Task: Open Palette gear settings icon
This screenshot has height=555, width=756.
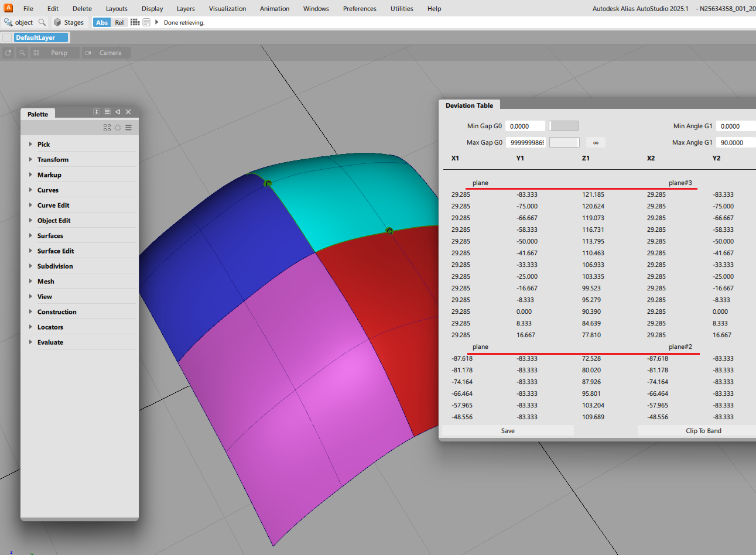Action: (x=118, y=128)
